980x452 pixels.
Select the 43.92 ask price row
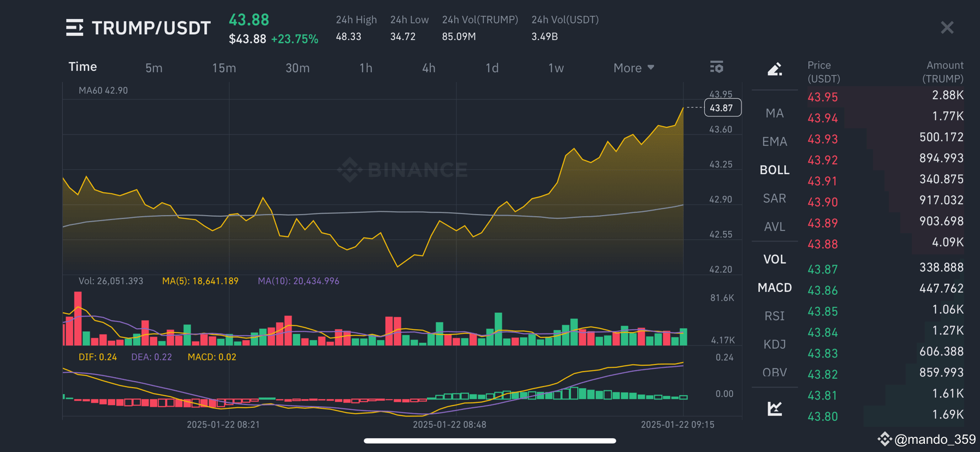tap(886, 159)
